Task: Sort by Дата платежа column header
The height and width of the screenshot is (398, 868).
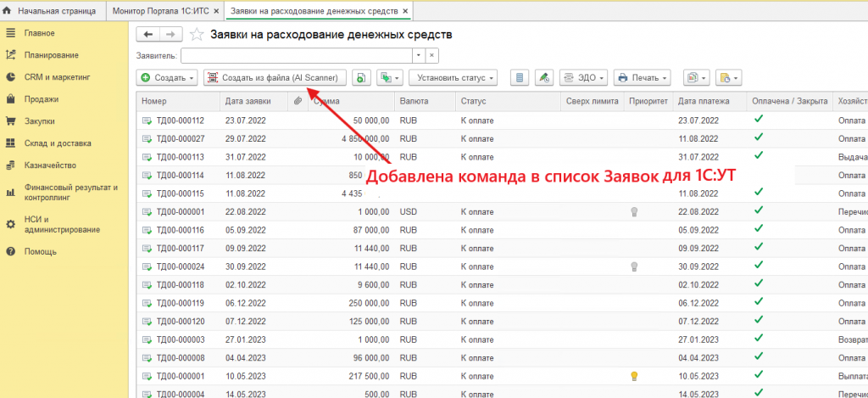Action: (709, 101)
